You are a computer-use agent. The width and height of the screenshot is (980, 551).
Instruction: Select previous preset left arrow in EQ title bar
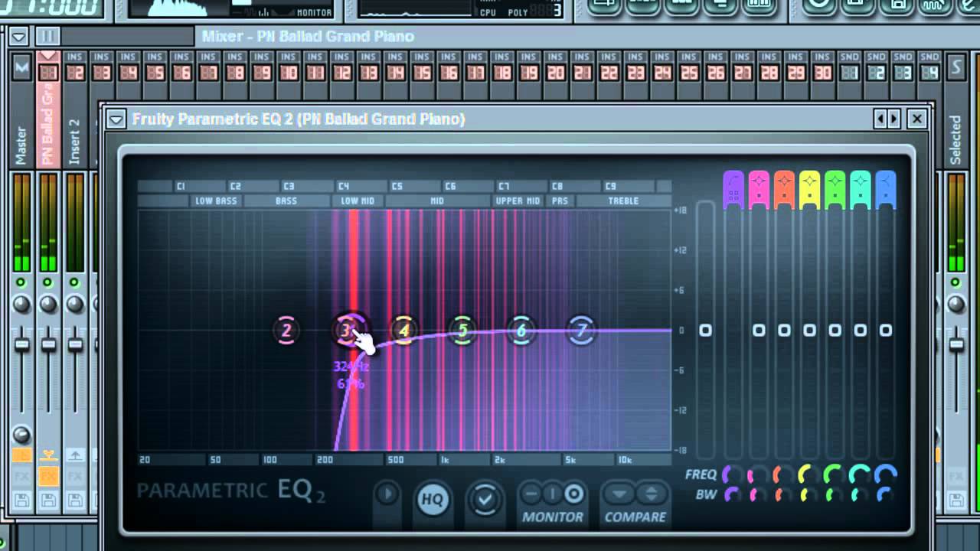tap(881, 119)
